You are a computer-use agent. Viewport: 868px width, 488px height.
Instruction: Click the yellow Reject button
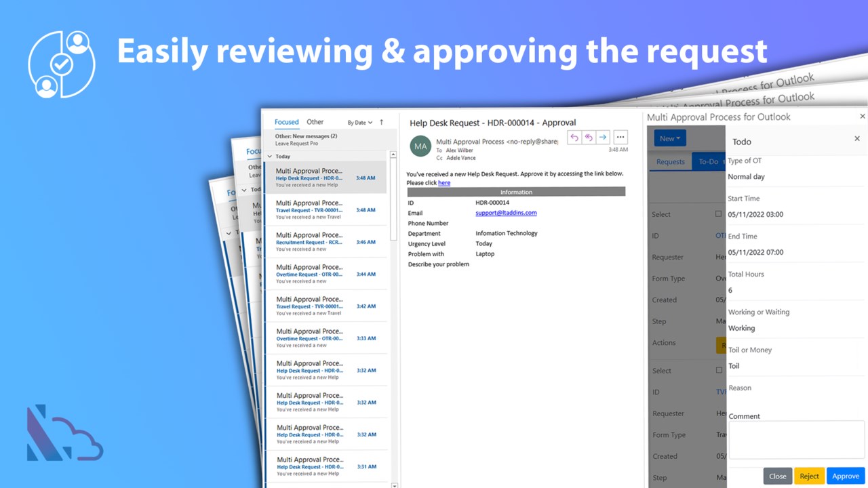click(x=809, y=476)
